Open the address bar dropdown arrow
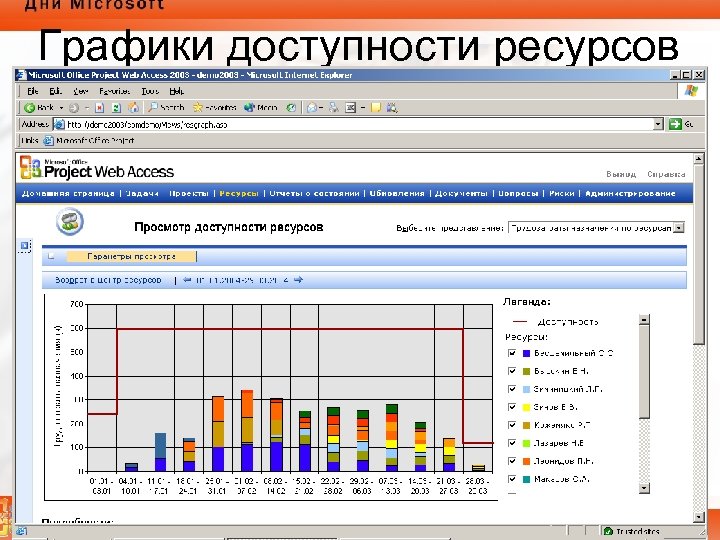720x540 pixels. click(x=658, y=124)
